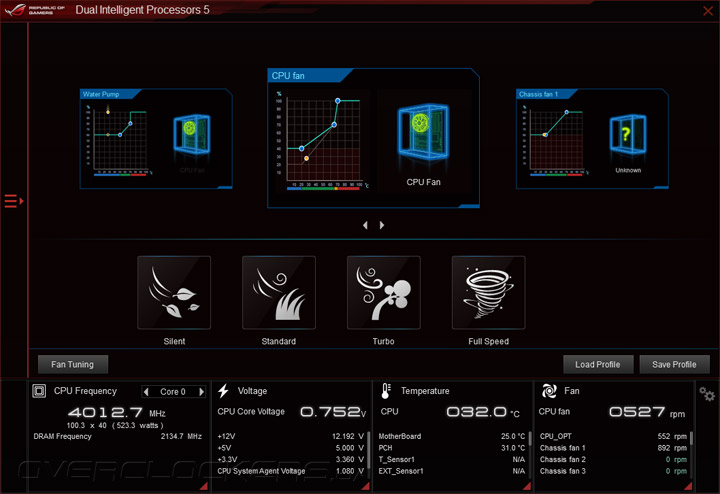The height and width of the screenshot is (494, 720).
Task: Click the +3.3V voltage row
Action: click(290, 459)
